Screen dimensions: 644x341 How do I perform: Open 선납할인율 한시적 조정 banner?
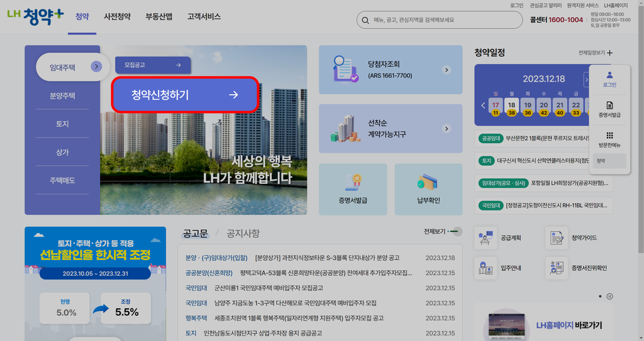click(x=96, y=284)
